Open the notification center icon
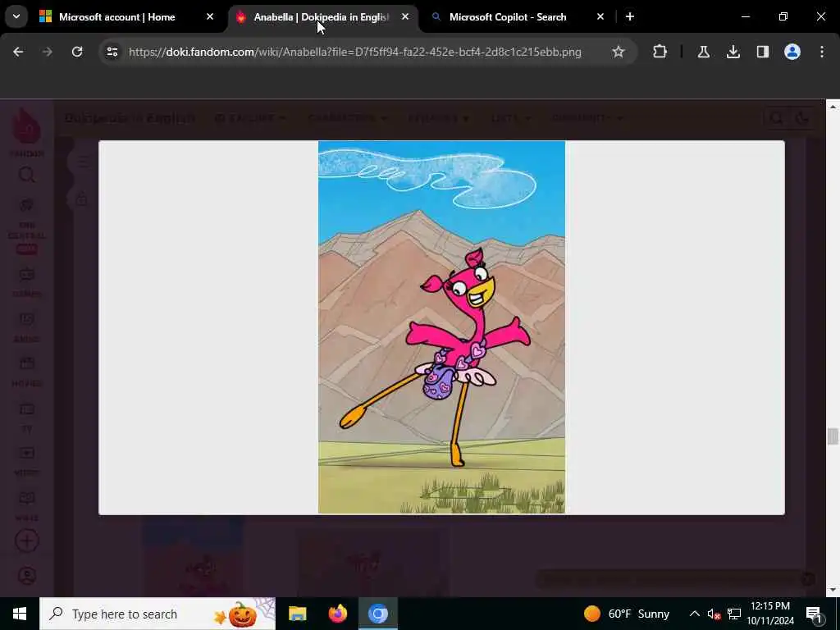The image size is (840, 630). pos(815,614)
